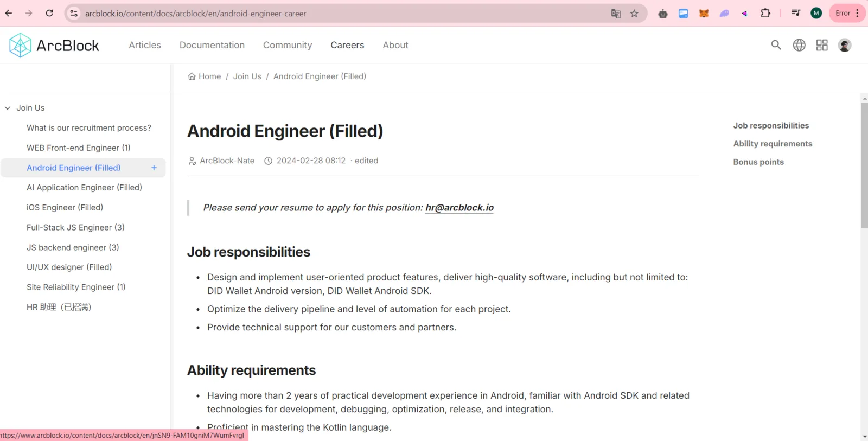Open the blue chat extension icon
868x441 pixels.
click(x=684, y=14)
